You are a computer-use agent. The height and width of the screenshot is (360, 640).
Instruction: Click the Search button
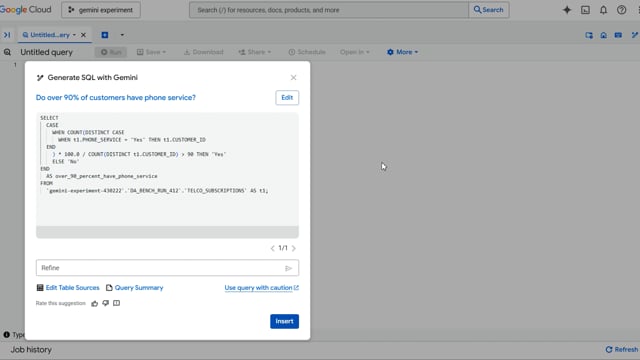point(489,10)
